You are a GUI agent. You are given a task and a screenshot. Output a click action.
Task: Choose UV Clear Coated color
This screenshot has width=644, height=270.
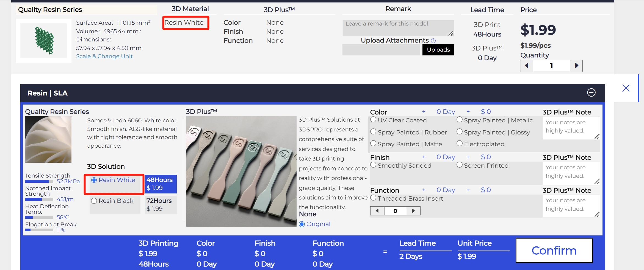pyautogui.click(x=373, y=120)
